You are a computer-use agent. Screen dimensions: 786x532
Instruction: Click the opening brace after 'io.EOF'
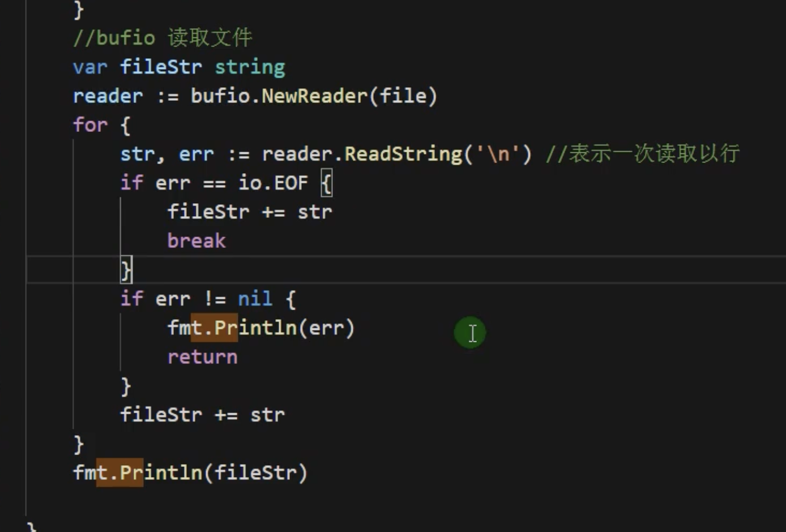(326, 183)
